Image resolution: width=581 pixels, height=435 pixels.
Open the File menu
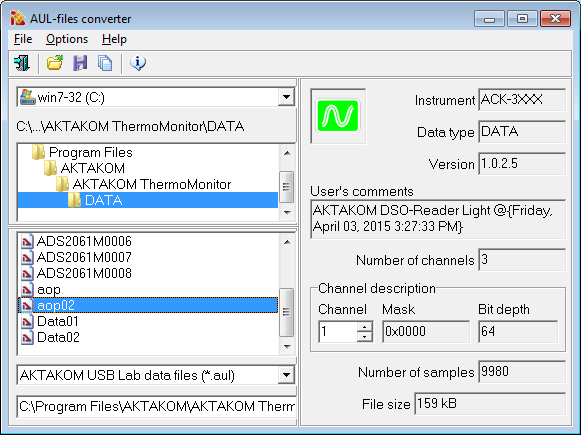coord(23,39)
